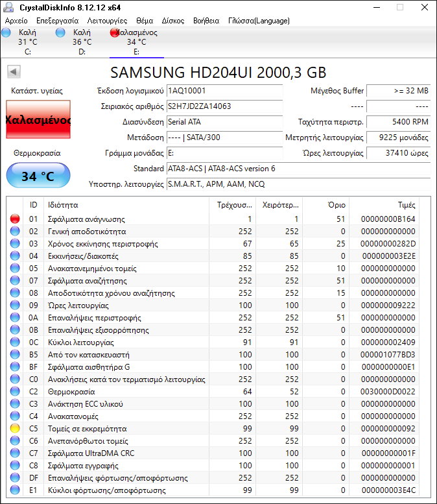Click the serial number field S2H7JD2ZA14063
Image resolution: width=437 pixels, height=504 pixels.
(224, 106)
